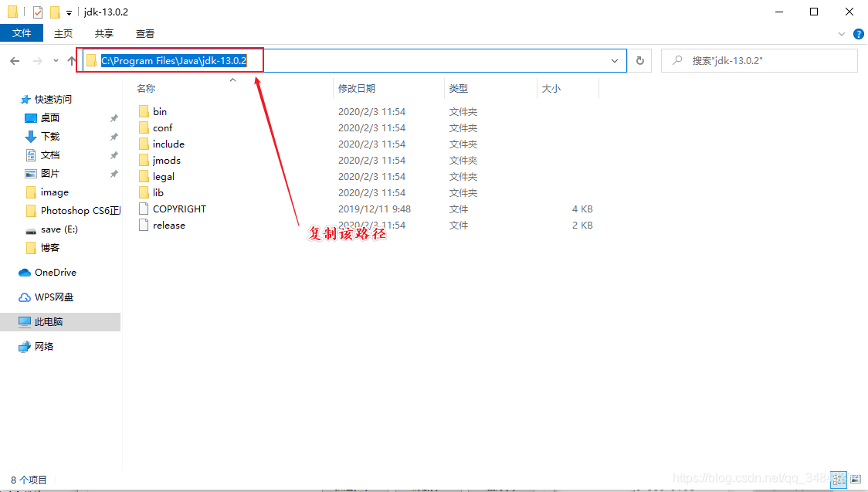
Task: Open 桌面 in quick access
Action: [x=50, y=118]
